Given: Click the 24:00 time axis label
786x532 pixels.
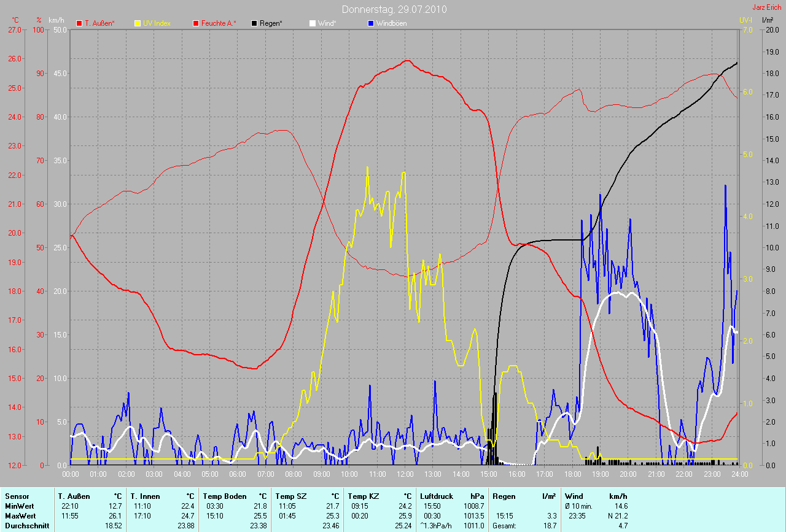Looking at the screenshot, I should point(739,474).
